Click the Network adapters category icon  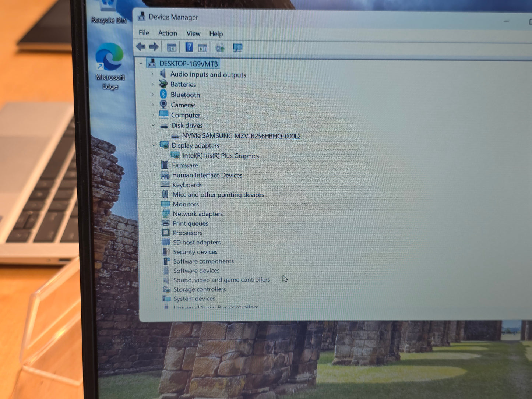click(166, 213)
